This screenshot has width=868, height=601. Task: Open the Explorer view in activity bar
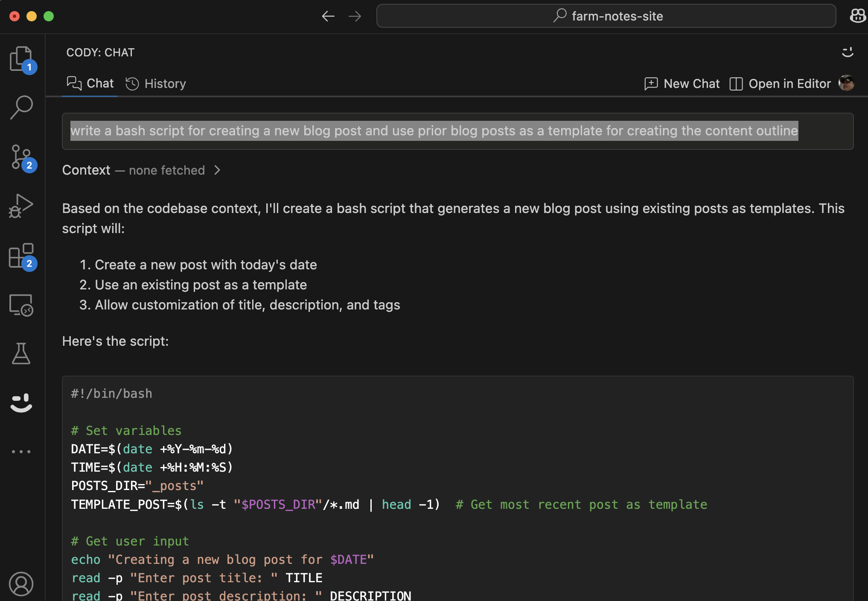click(21, 59)
